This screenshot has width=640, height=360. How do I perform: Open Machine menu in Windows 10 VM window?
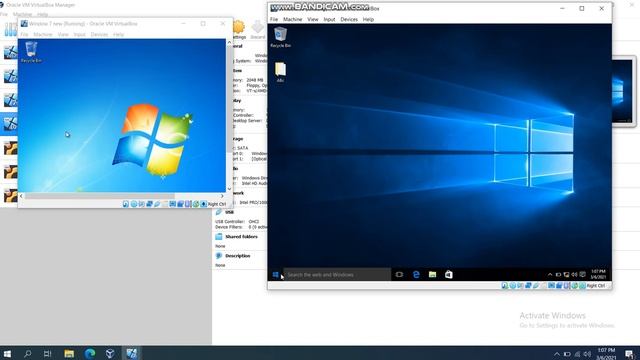pyautogui.click(x=293, y=19)
